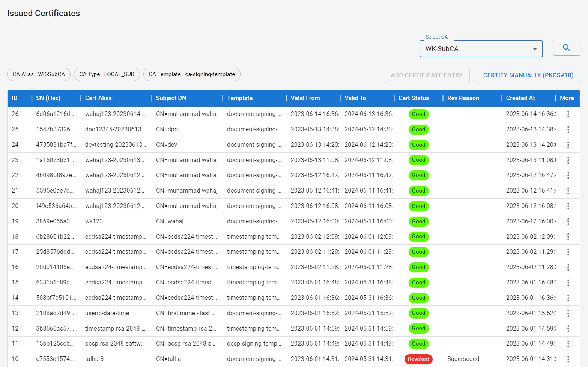Click the CERTIFY MANUALLY (PKCS#10) button

tap(528, 75)
